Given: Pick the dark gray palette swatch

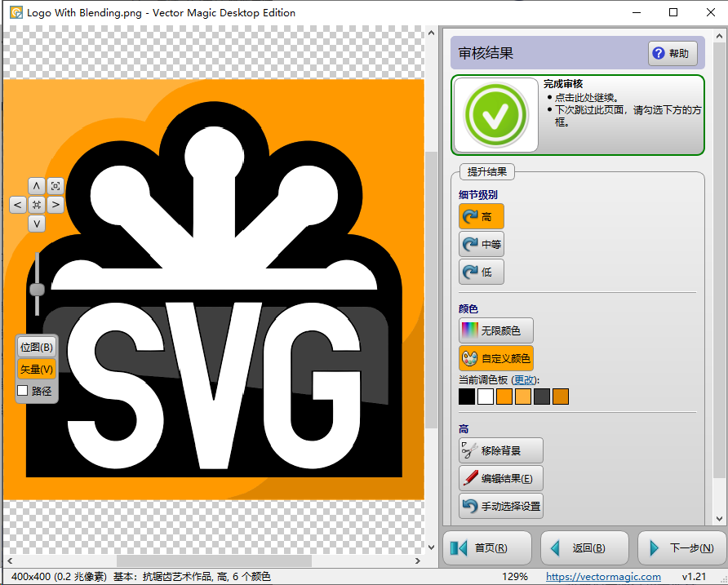Looking at the screenshot, I should point(541,397).
